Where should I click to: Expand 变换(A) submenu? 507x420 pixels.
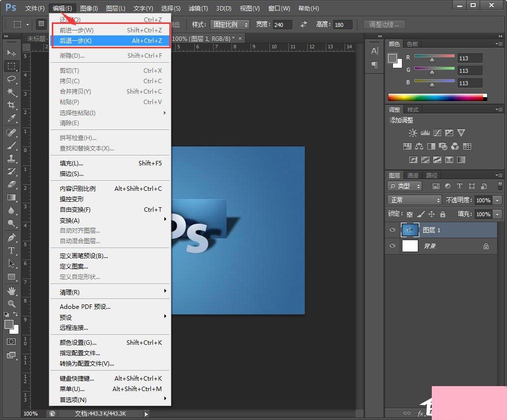(110, 220)
